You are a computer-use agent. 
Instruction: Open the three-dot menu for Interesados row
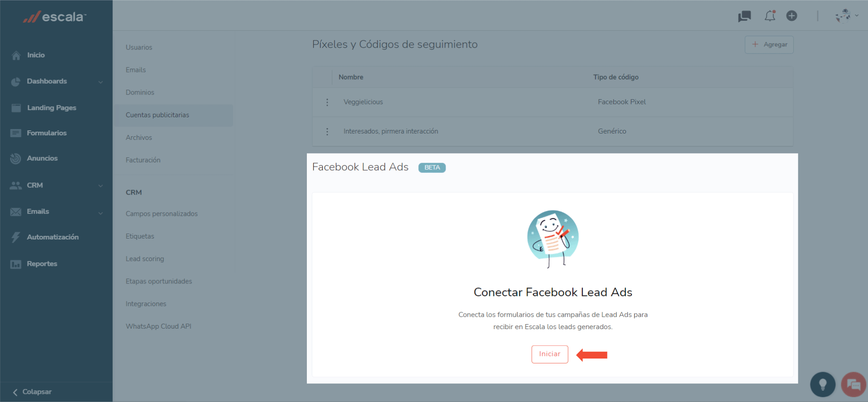pos(327,132)
